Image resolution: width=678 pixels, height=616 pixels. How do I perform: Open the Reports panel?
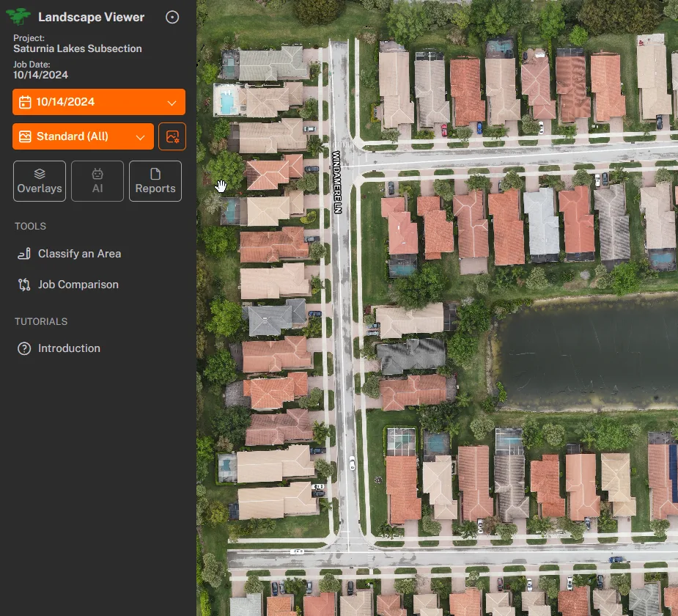(155, 181)
